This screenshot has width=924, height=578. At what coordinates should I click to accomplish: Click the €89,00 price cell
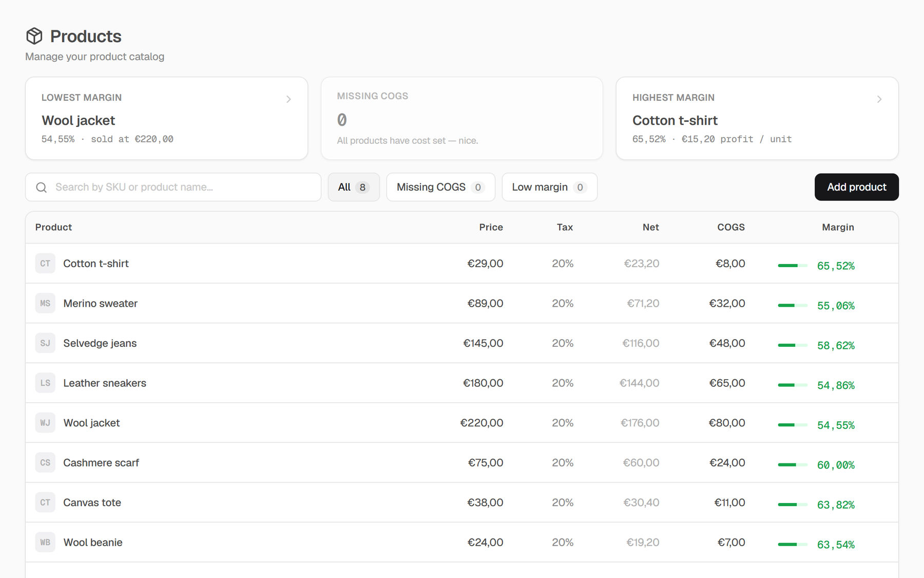click(x=485, y=303)
